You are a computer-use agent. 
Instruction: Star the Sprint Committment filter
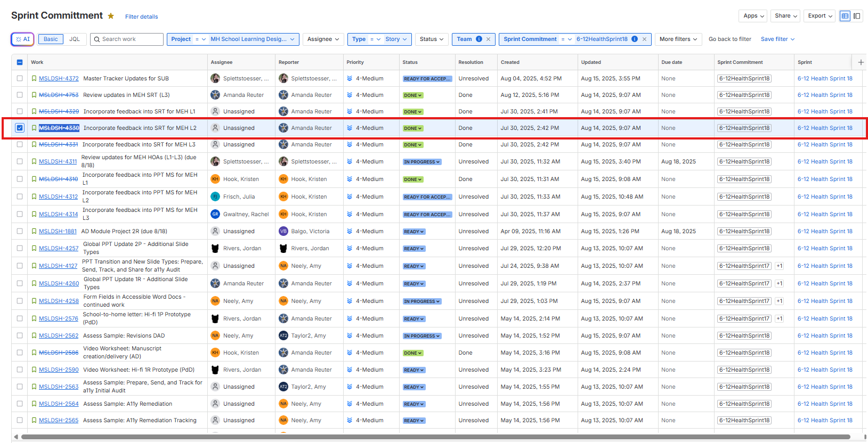tap(111, 16)
